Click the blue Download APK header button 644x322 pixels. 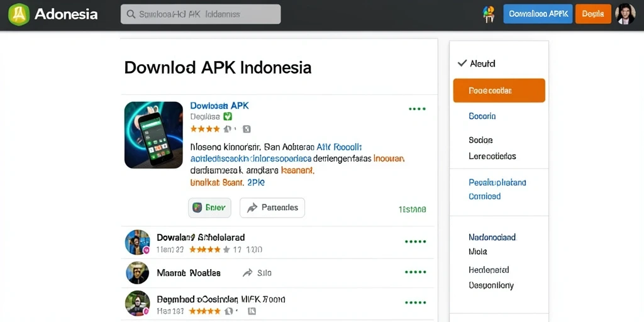[538, 14]
